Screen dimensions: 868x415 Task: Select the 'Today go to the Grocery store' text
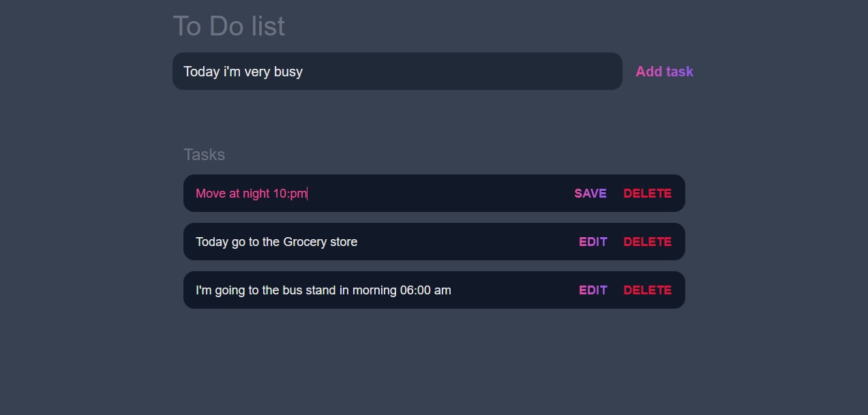276,242
